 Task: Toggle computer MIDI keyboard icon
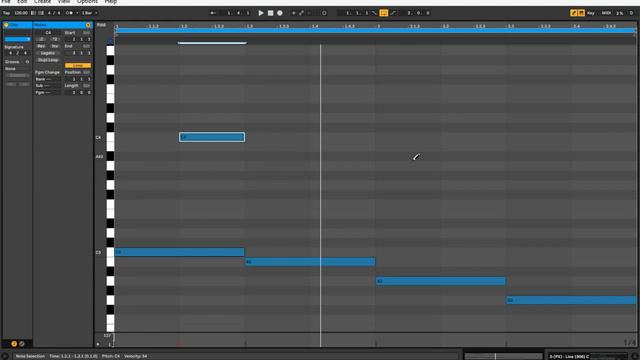[581, 13]
